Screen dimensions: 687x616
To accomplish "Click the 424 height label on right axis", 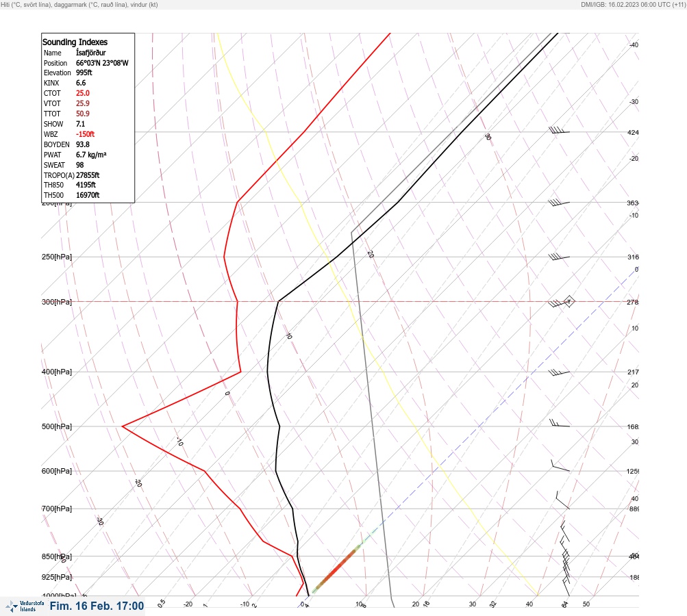I will [x=633, y=132].
